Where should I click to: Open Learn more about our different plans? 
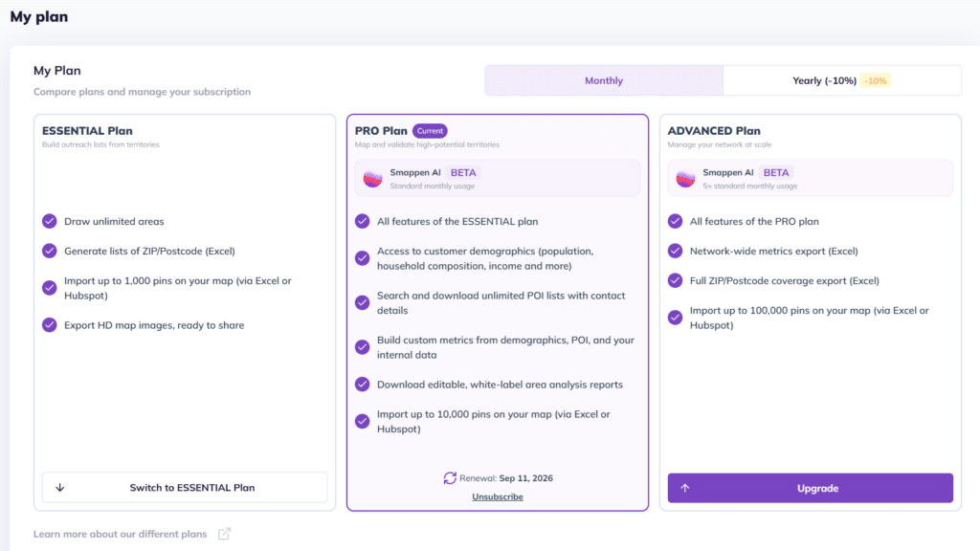pyautogui.click(x=120, y=534)
